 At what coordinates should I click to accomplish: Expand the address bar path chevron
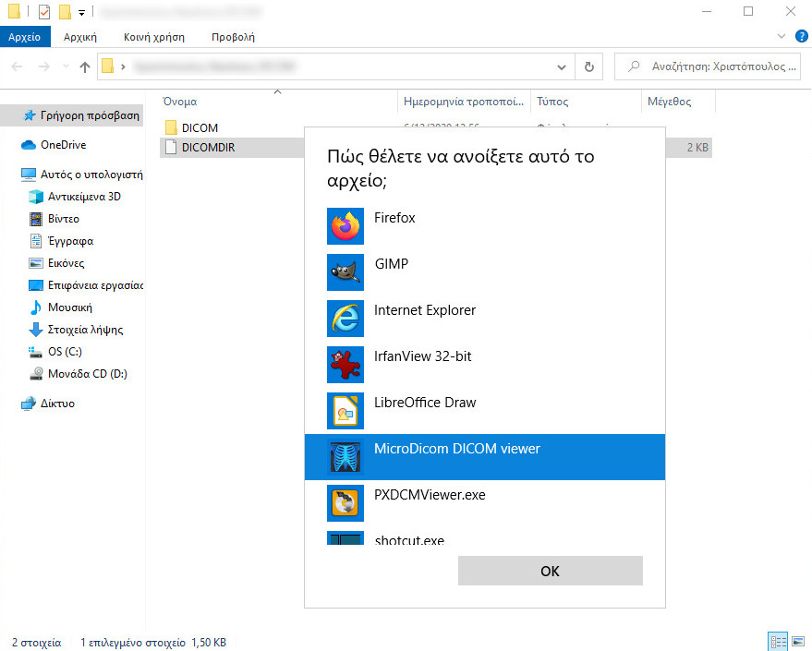(x=123, y=66)
